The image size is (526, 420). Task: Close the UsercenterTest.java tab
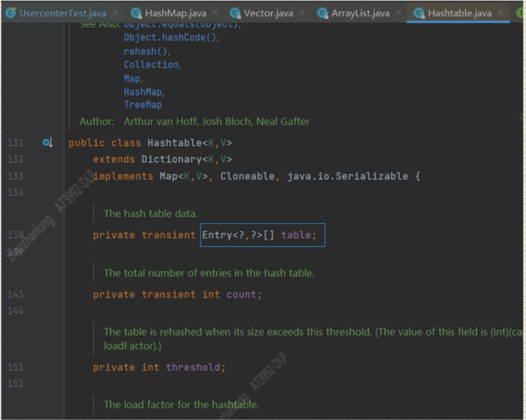[115, 13]
